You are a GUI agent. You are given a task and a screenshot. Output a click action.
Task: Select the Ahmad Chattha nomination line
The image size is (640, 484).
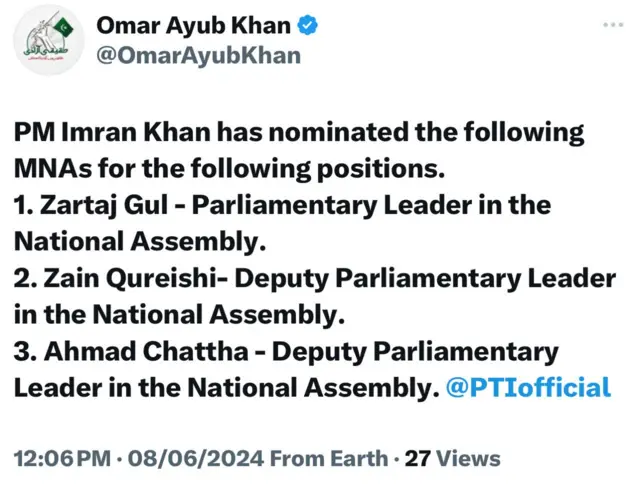tap(285, 351)
